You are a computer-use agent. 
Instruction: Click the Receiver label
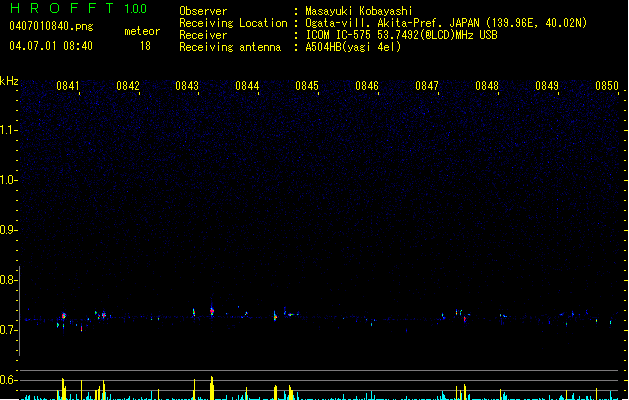point(203,35)
